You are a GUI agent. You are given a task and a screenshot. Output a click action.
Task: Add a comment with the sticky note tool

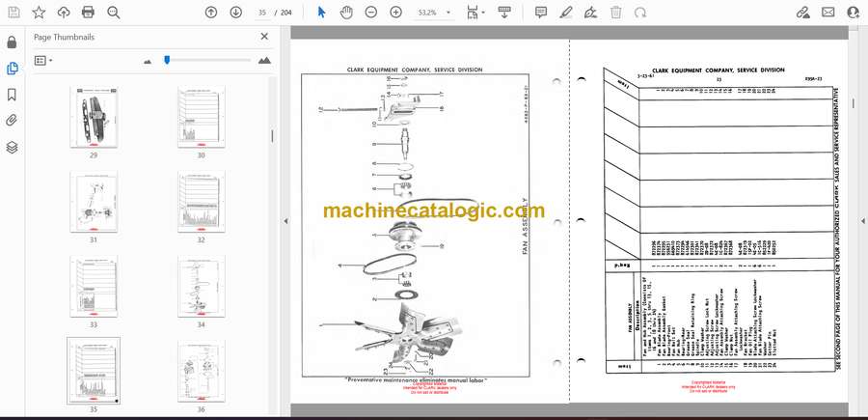point(541,13)
